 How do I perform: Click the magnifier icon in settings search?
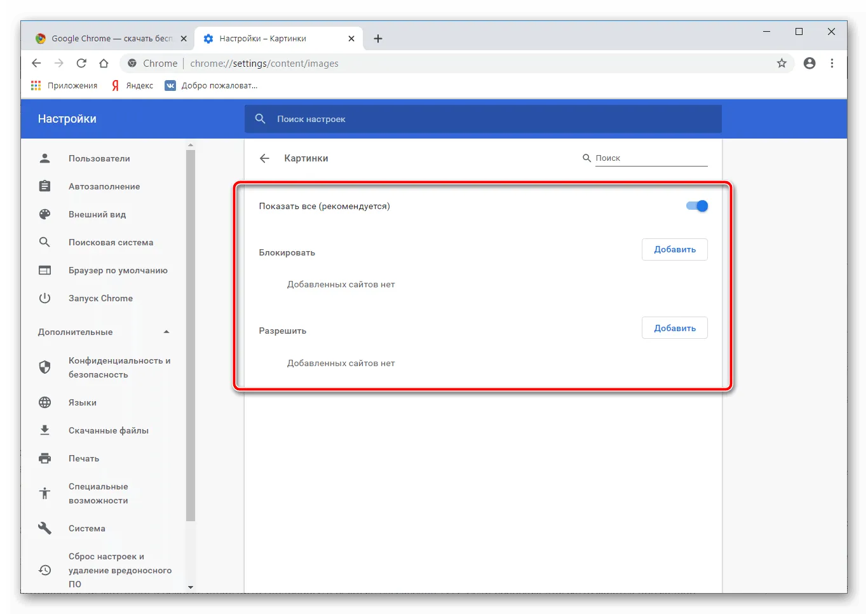pyautogui.click(x=260, y=119)
